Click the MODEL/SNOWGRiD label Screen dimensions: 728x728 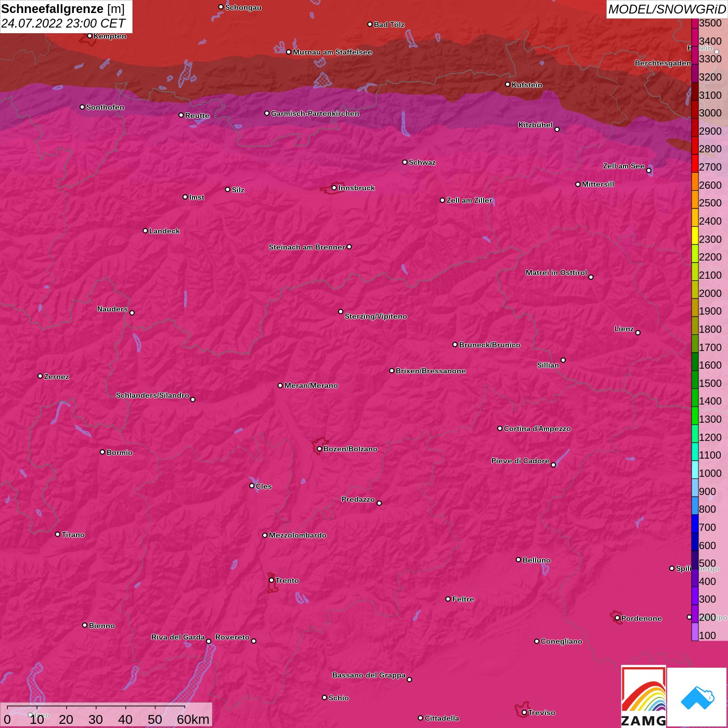click(x=666, y=9)
